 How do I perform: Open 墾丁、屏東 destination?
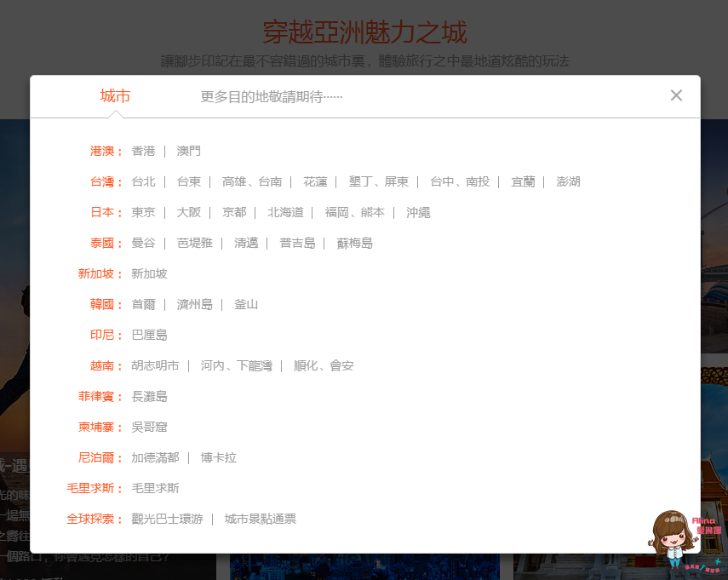378,181
